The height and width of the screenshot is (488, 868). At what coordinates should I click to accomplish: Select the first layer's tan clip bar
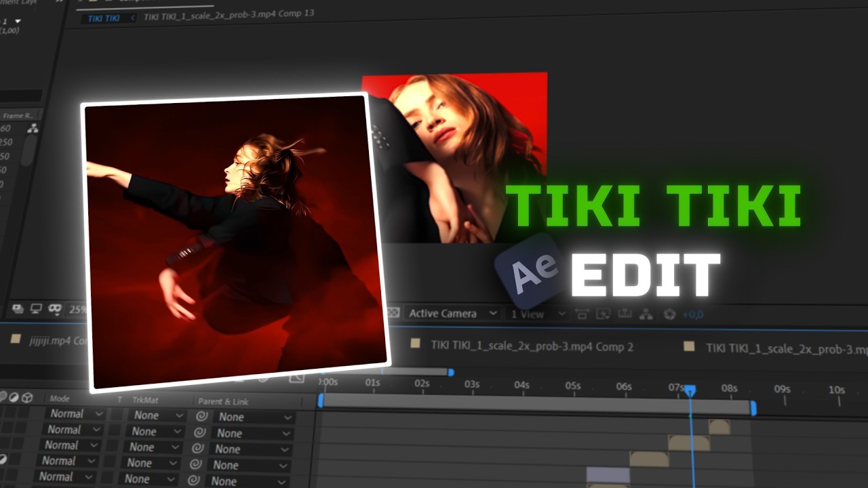[719, 427]
